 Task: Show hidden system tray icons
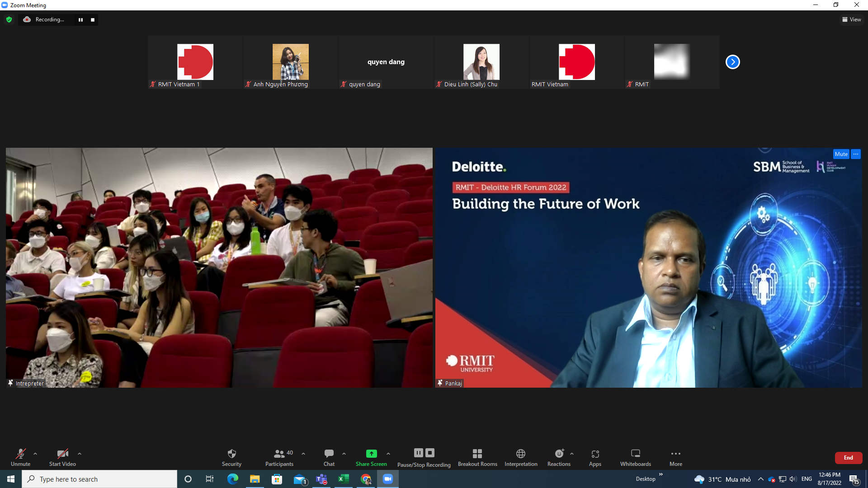click(761, 479)
